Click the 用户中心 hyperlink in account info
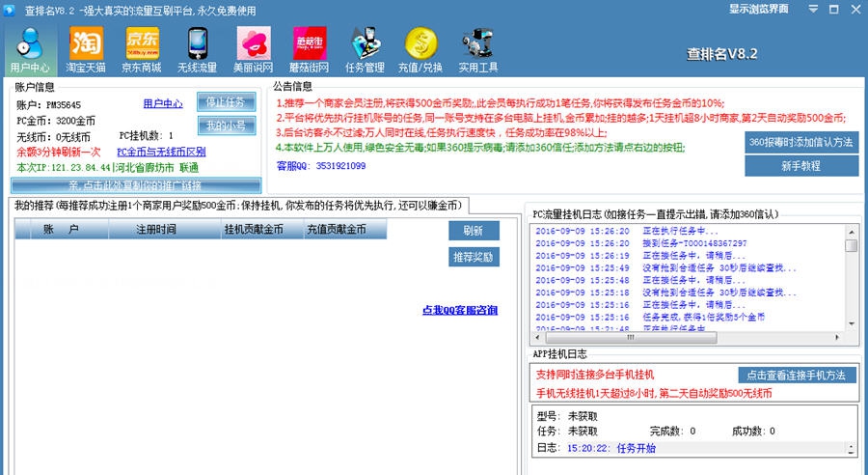The height and width of the screenshot is (475, 868). coord(163,103)
